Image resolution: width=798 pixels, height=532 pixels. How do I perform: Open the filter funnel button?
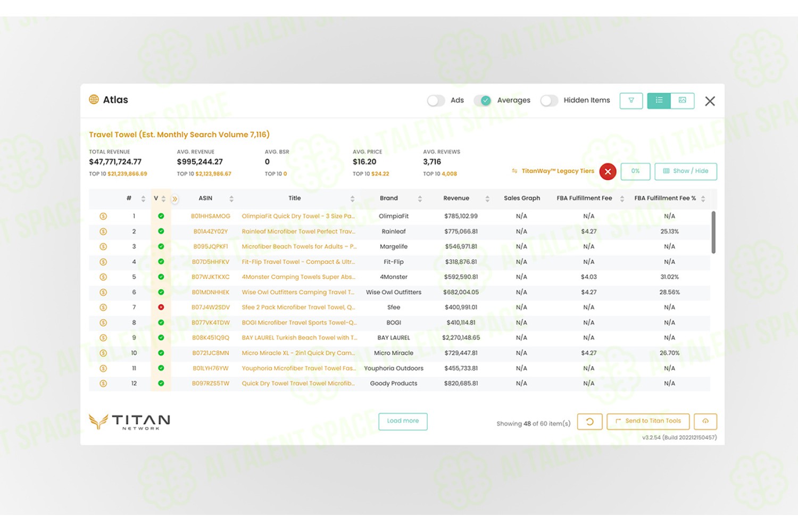[x=631, y=101]
